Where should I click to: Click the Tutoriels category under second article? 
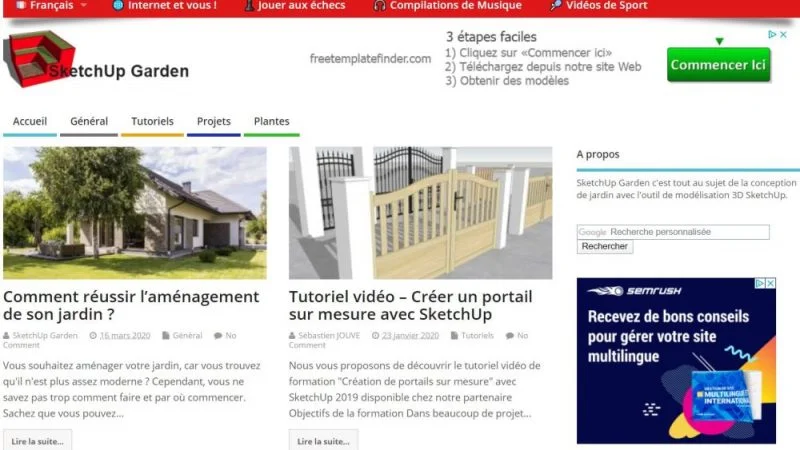[x=477, y=335]
